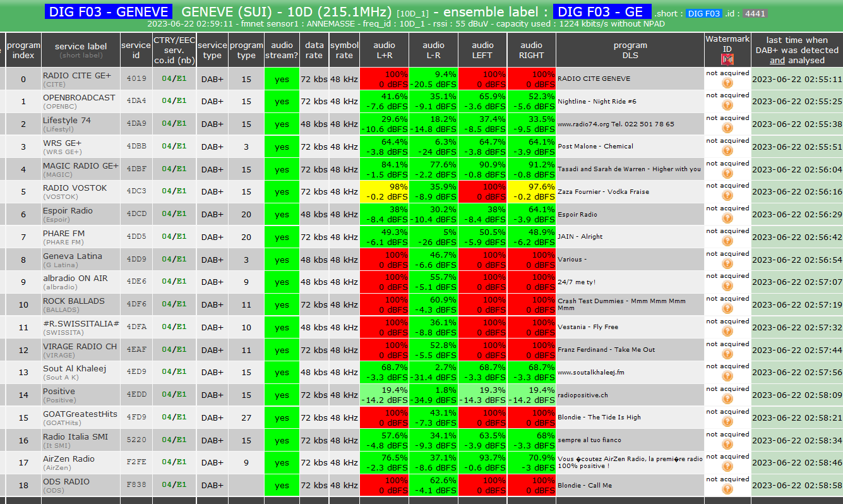Viewport: 843px width, 504px height.
Task: Click the yellow 98% audio L+R cell
Action: point(384,192)
